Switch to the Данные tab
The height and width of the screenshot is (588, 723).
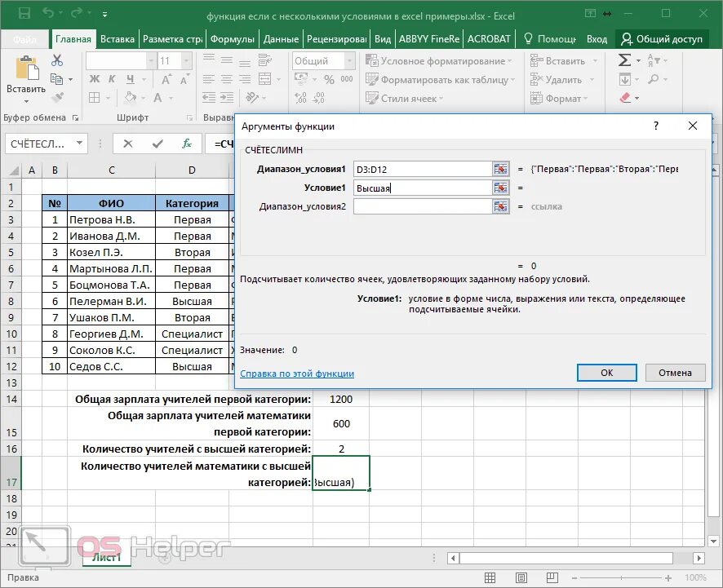click(281, 39)
